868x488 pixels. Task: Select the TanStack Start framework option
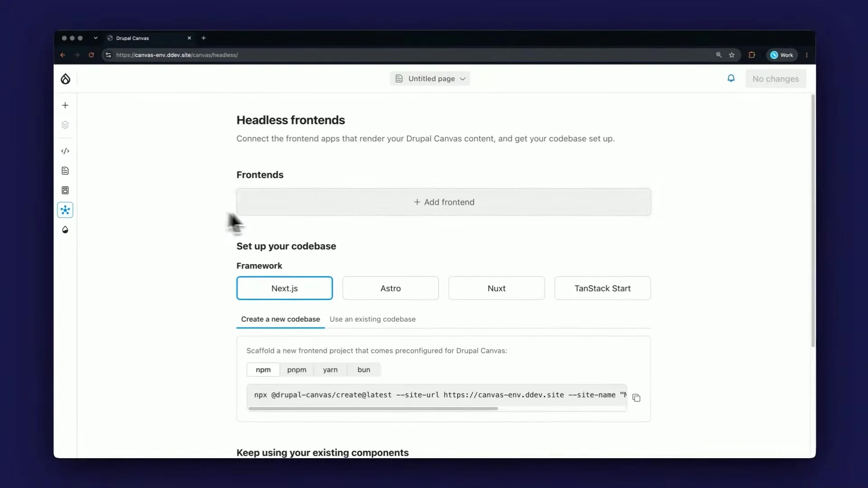603,288
